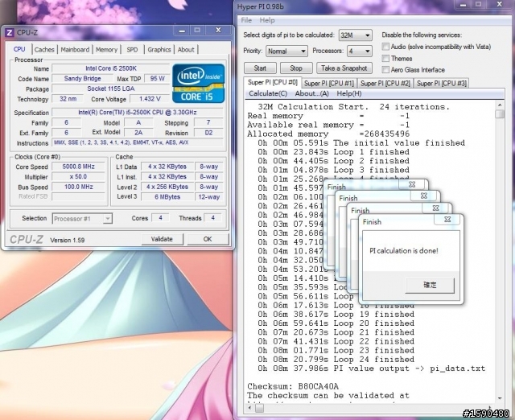The width and height of the screenshot is (515, 420).
Task: Click the Core Voltage 1.432 V value
Action: pos(150,99)
